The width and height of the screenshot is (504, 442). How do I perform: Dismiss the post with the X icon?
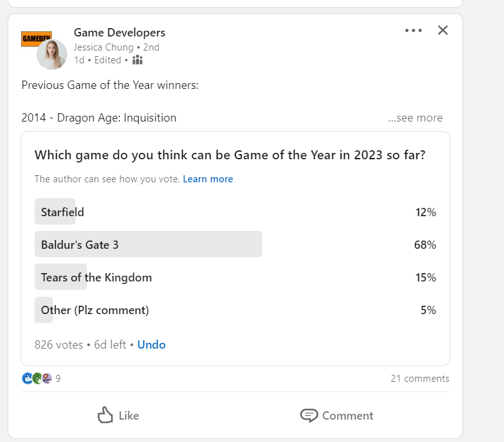point(443,30)
